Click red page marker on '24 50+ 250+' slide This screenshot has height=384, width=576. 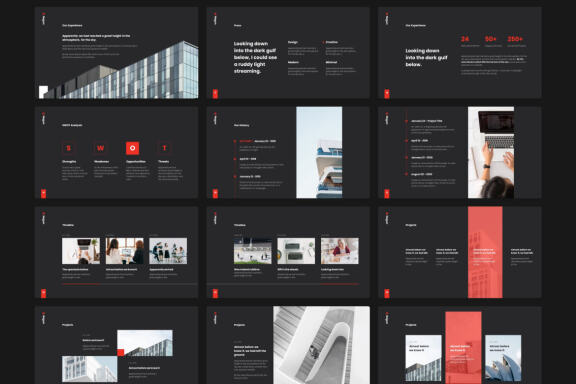pyautogui.click(x=387, y=94)
